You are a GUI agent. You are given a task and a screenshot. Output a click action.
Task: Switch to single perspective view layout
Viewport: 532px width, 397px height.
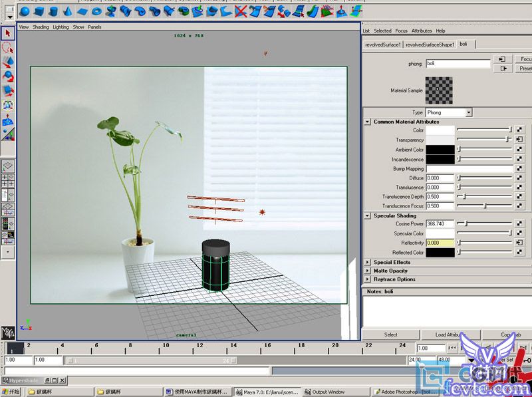(8, 166)
